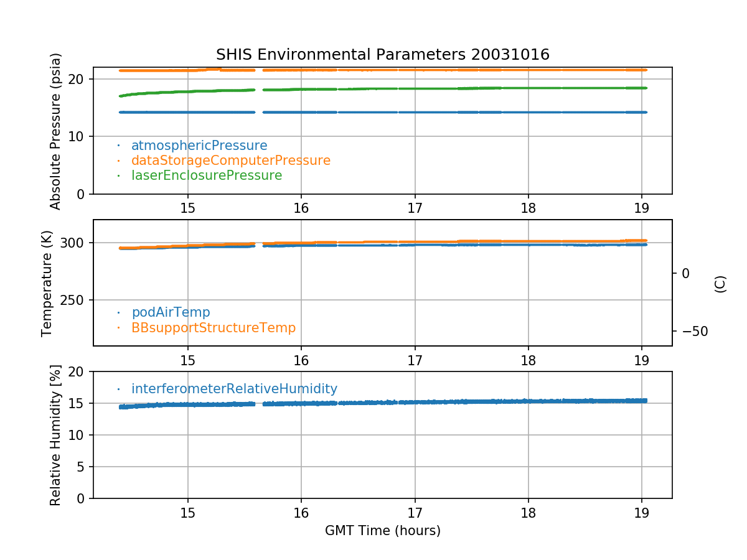Click the Absolute Pressure (psia) axis label

coord(56,131)
